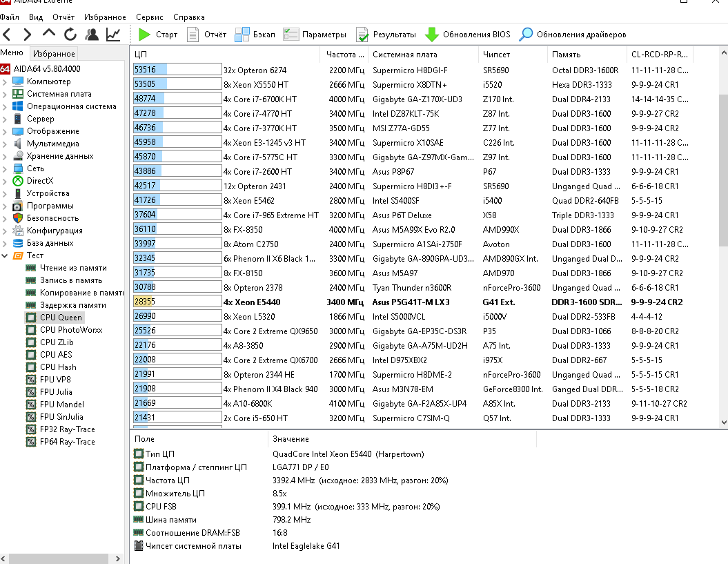Click Обновления BIOS toolbar button
Viewport: 728px width, 564px height.
point(468,35)
